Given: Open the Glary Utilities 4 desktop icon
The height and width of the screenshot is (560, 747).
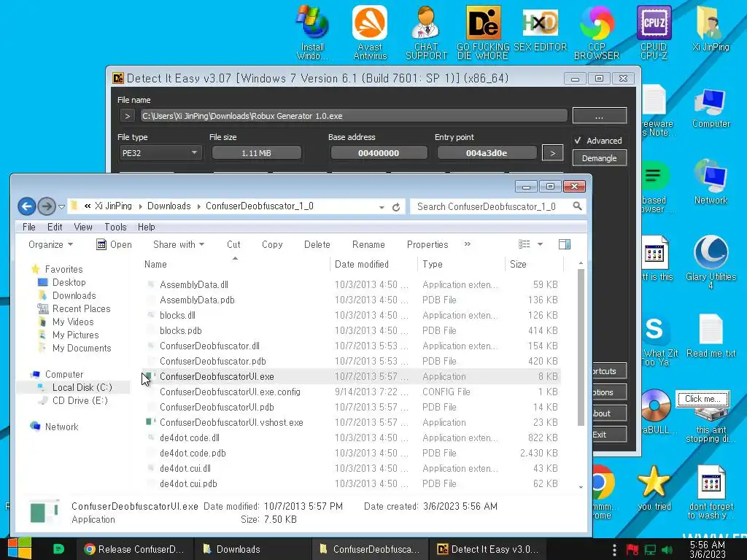Looking at the screenshot, I should point(711,261).
